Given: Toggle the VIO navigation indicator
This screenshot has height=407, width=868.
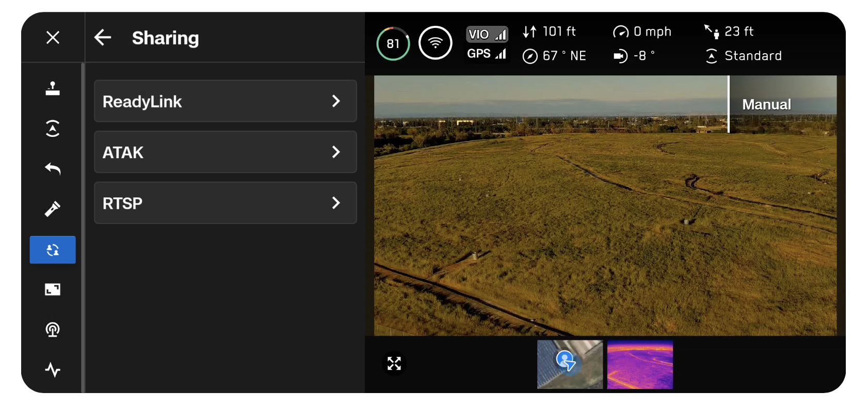Looking at the screenshot, I should coord(487,35).
